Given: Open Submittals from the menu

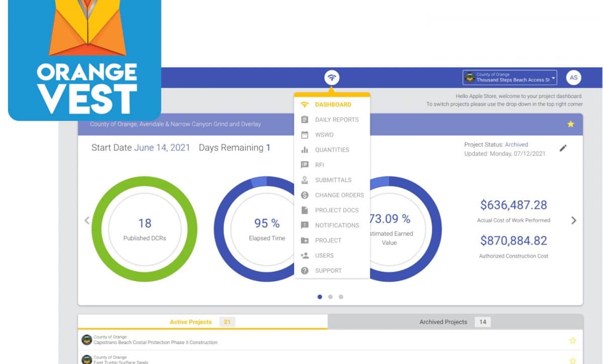Looking at the screenshot, I should (332, 180).
